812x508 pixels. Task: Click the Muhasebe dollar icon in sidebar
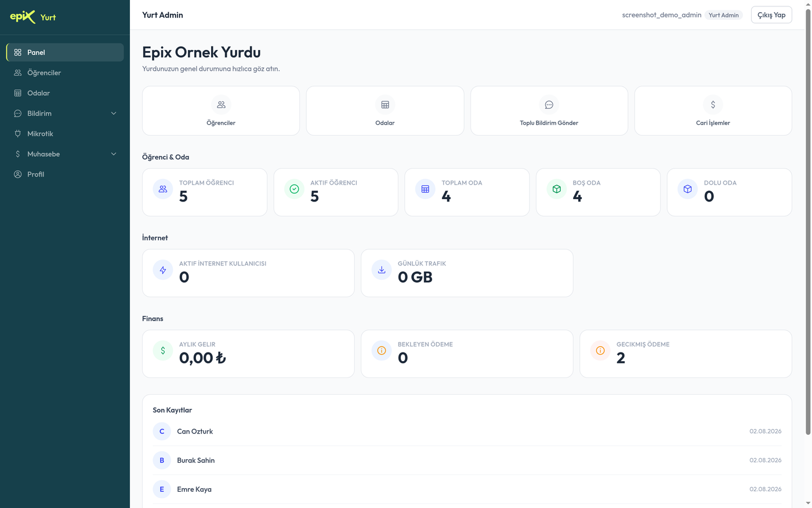tap(17, 154)
